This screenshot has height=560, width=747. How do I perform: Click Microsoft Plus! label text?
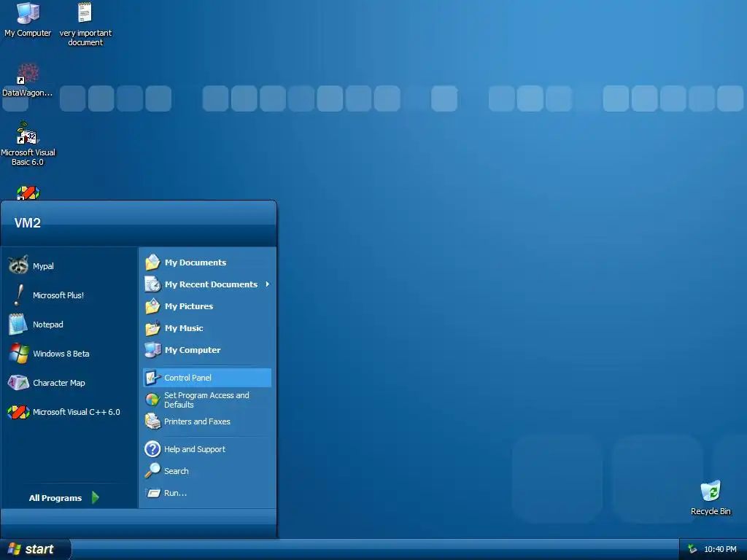pyautogui.click(x=58, y=295)
